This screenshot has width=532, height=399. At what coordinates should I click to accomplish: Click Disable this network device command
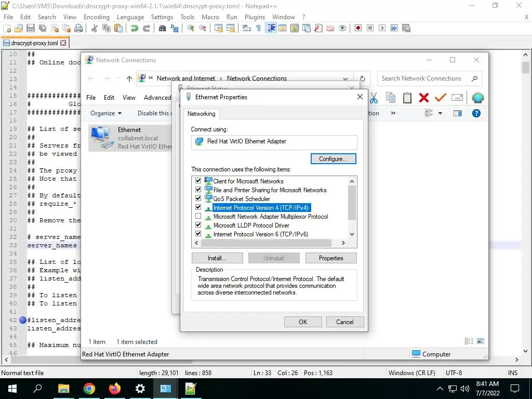tap(155, 113)
